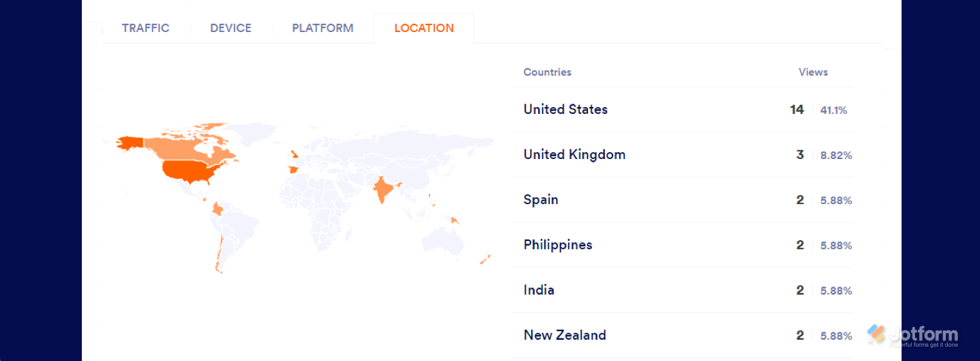Select India in the countries list

pyautogui.click(x=539, y=290)
